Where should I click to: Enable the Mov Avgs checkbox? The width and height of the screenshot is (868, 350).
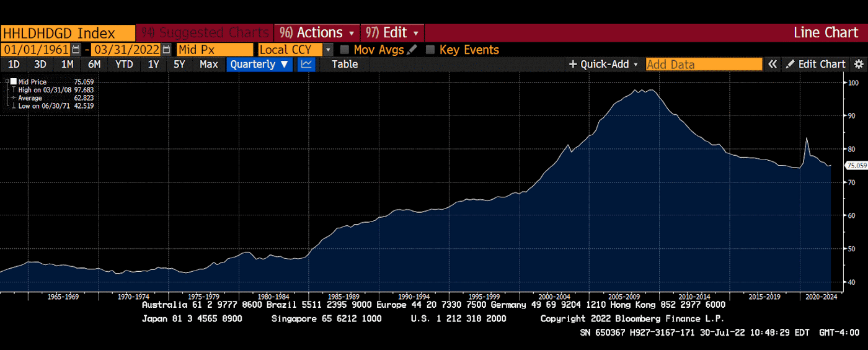point(345,50)
